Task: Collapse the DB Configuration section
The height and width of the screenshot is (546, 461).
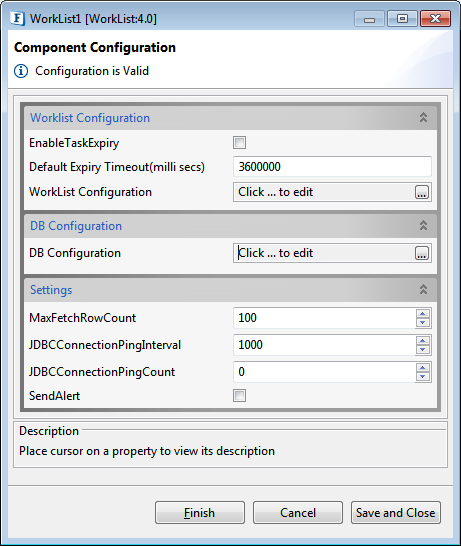Action: [x=423, y=226]
